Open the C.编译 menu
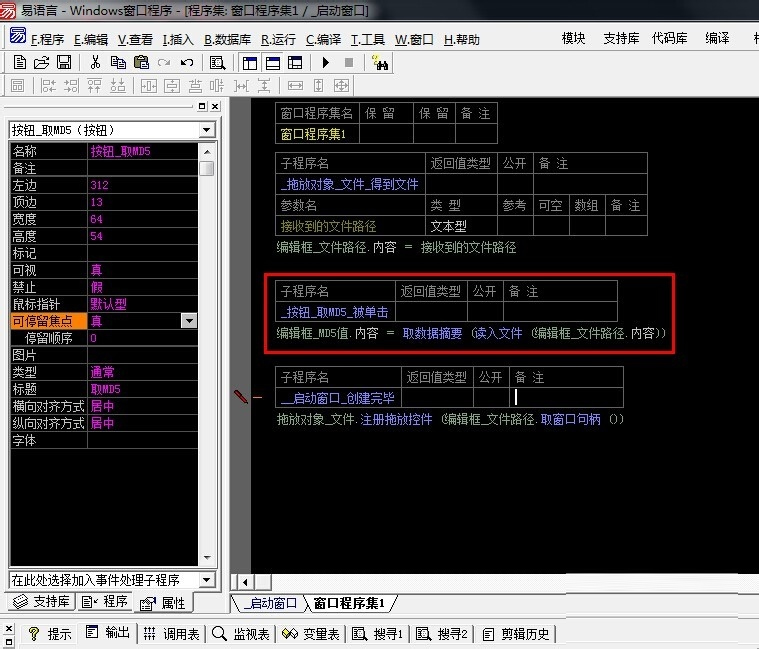The image size is (759, 649). point(323,40)
